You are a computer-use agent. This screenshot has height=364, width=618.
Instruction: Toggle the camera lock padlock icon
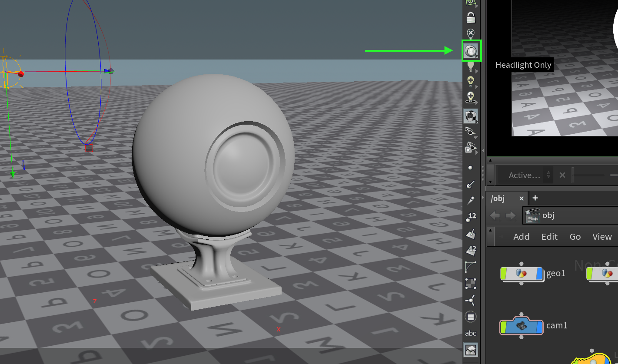click(471, 17)
